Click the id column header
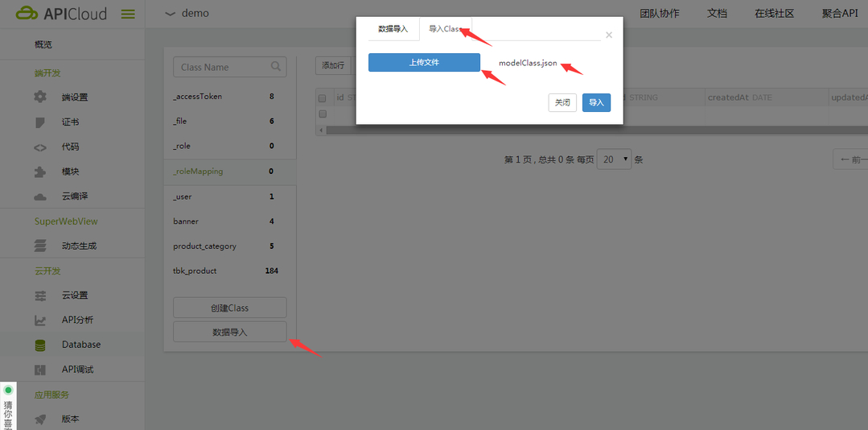Viewport: 868px width, 430px height. 340,97
